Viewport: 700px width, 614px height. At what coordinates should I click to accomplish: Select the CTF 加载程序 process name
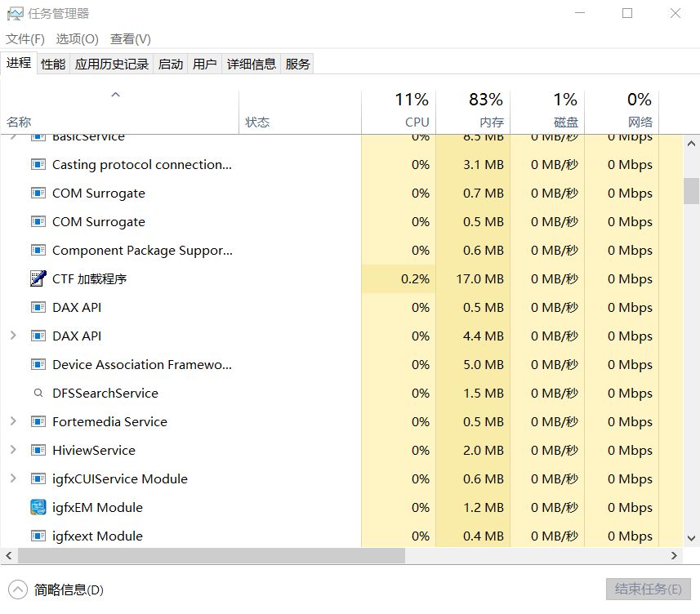90,279
